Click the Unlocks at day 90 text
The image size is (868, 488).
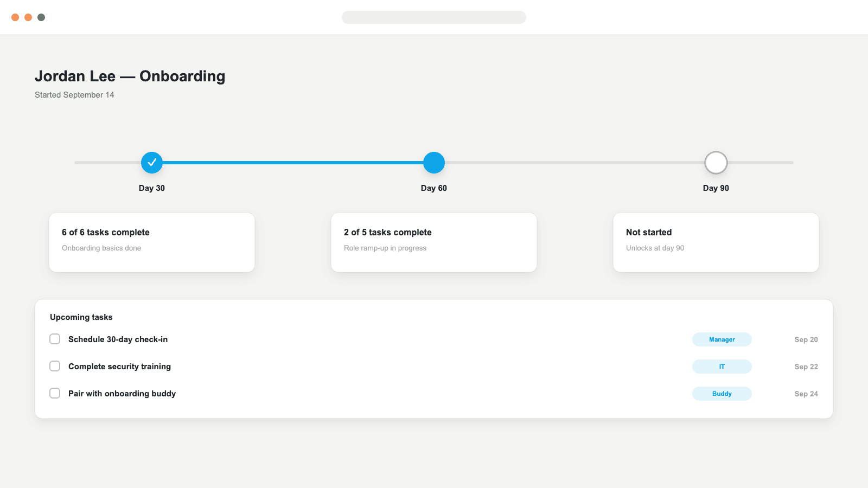click(x=655, y=248)
